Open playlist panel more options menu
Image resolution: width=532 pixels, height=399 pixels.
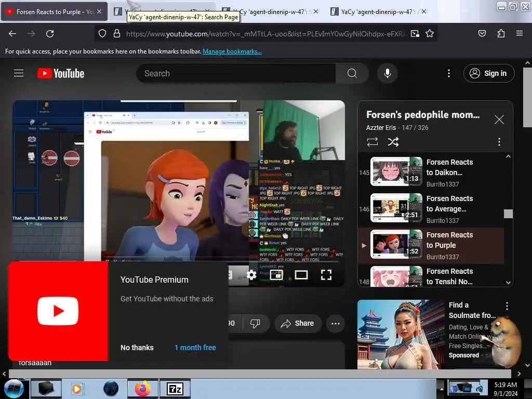(x=499, y=142)
